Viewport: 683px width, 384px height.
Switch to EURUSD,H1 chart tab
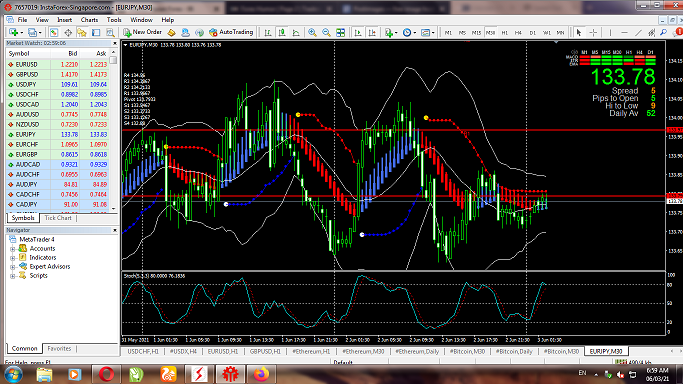pyautogui.click(x=223, y=351)
